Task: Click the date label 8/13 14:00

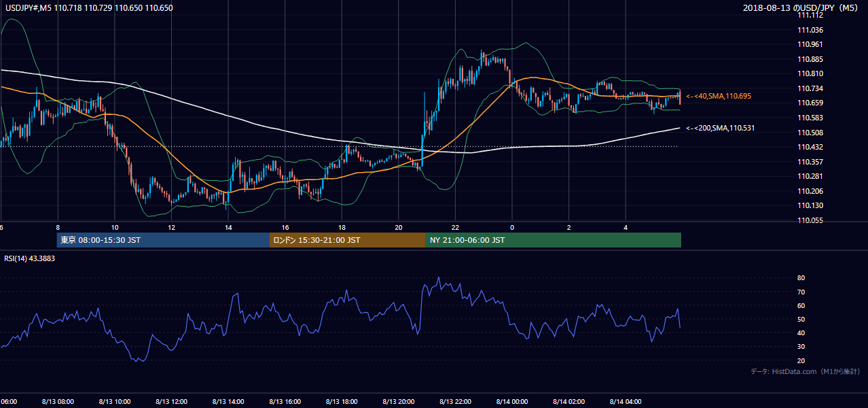Action: pos(228,402)
